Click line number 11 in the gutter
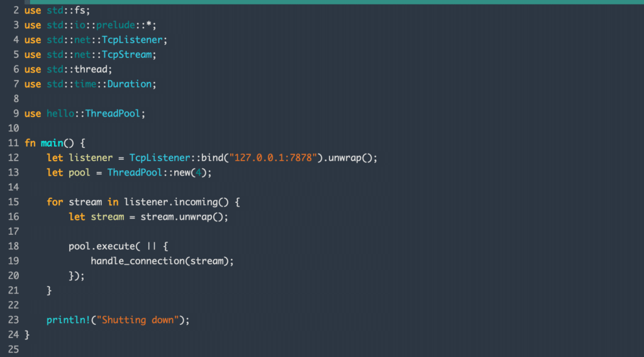The height and width of the screenshot is (357, 644). point(14,143)
